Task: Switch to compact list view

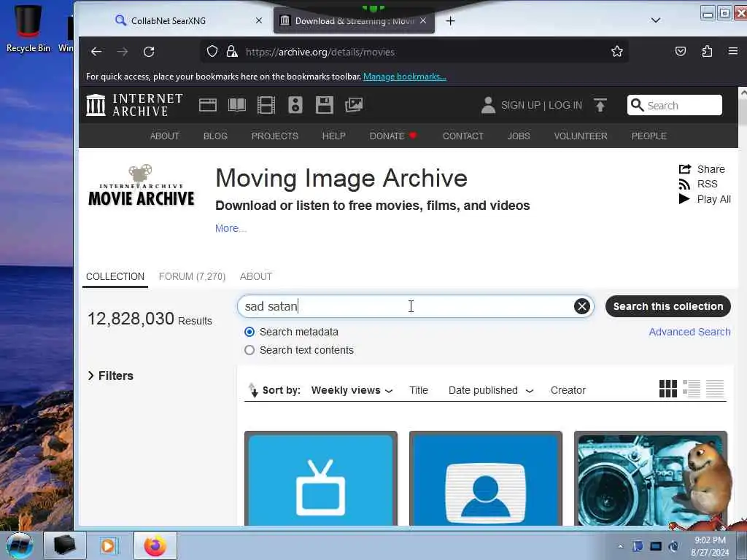Action: coord(715,389)
